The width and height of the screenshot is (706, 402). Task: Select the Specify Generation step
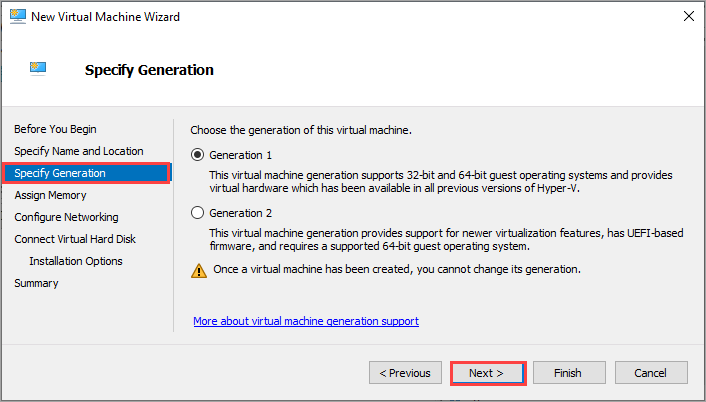coord(86,173)
